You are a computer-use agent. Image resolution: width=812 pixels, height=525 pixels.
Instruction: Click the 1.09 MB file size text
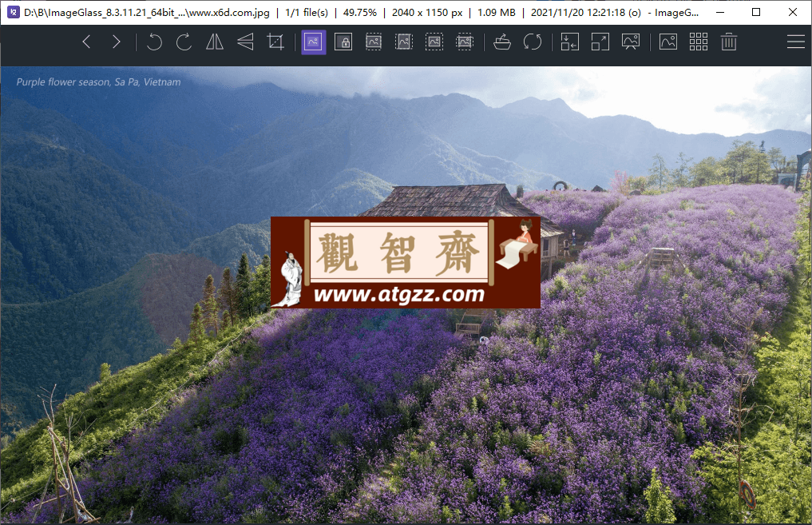click(x=496, y=13)
